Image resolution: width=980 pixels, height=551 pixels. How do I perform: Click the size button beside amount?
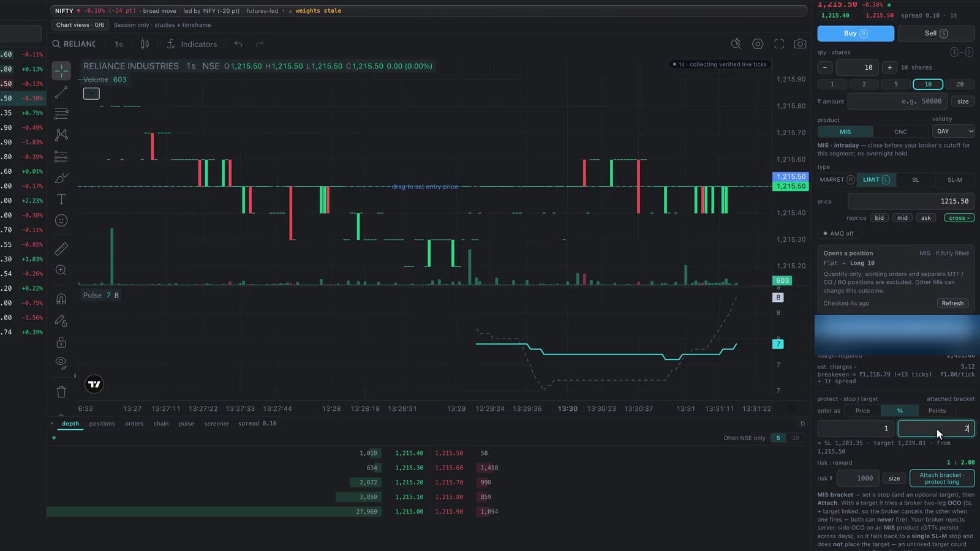click(963, 102)
